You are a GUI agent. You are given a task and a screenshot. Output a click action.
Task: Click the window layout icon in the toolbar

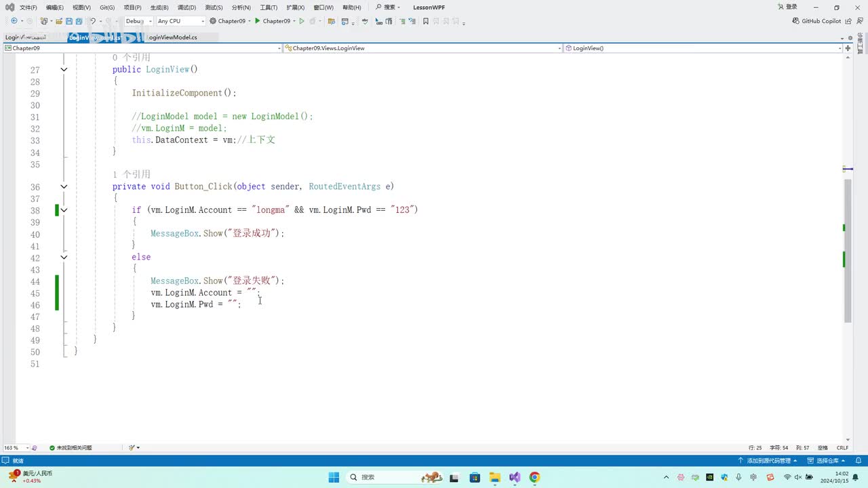(x=345, y=21)
